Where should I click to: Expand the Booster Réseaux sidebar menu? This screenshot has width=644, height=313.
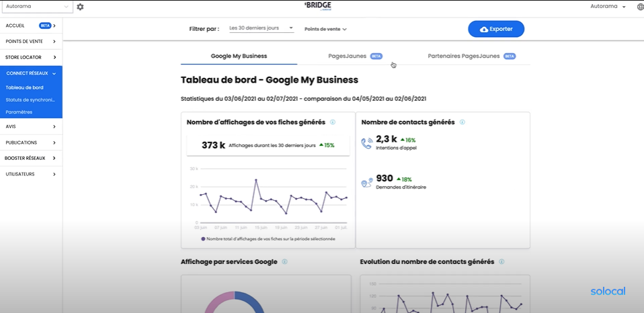(x=31, y=158)
